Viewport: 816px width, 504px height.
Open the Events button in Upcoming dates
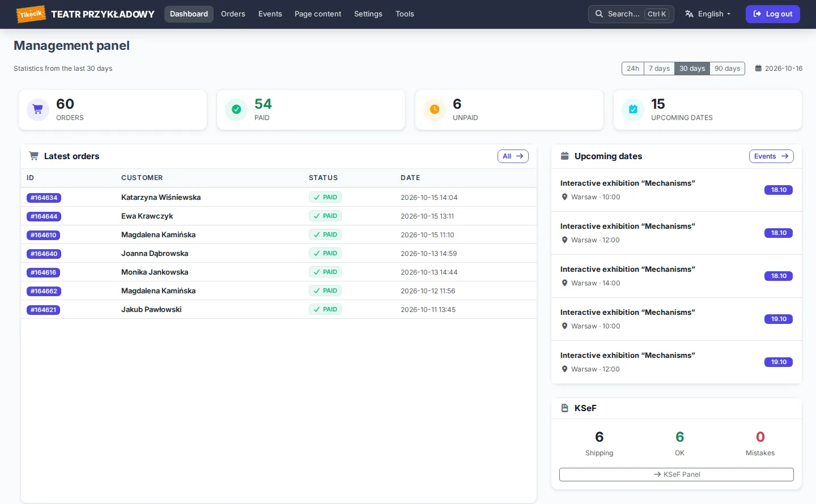point(771,156)
